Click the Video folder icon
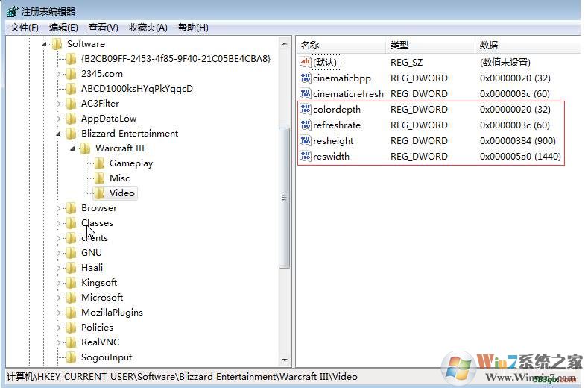Viewport: 588px width, 388px height. 99,193
